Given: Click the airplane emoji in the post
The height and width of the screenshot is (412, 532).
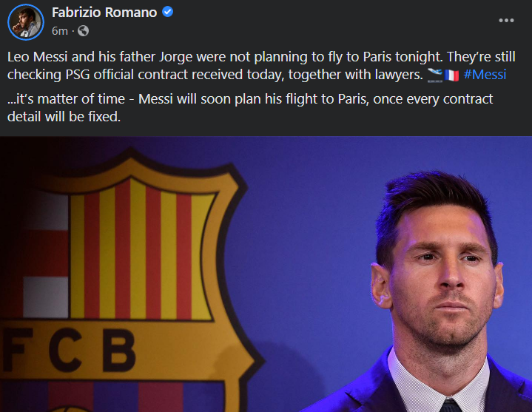Looking at the screenshot, I should [434, 75].
